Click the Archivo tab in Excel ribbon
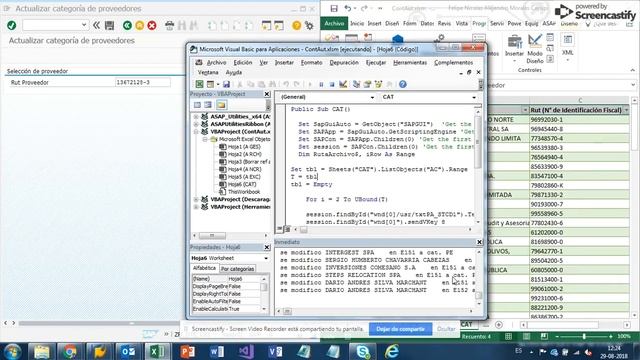Viewport: 640px width, 360px height. point(334,24)
